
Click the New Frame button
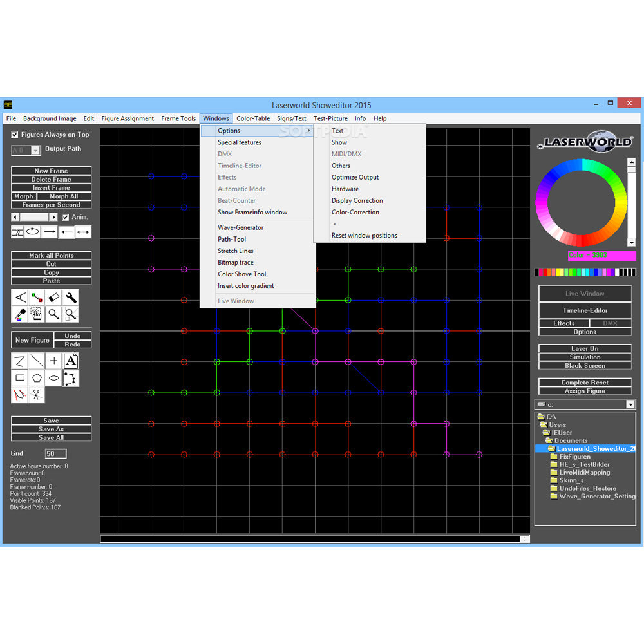[52, 171]
